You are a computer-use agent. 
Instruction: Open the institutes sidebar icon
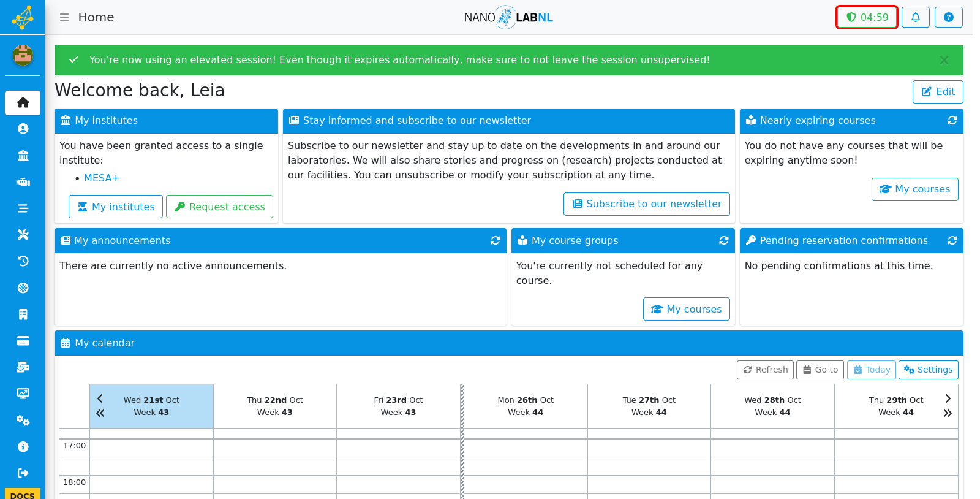(23, 156)
